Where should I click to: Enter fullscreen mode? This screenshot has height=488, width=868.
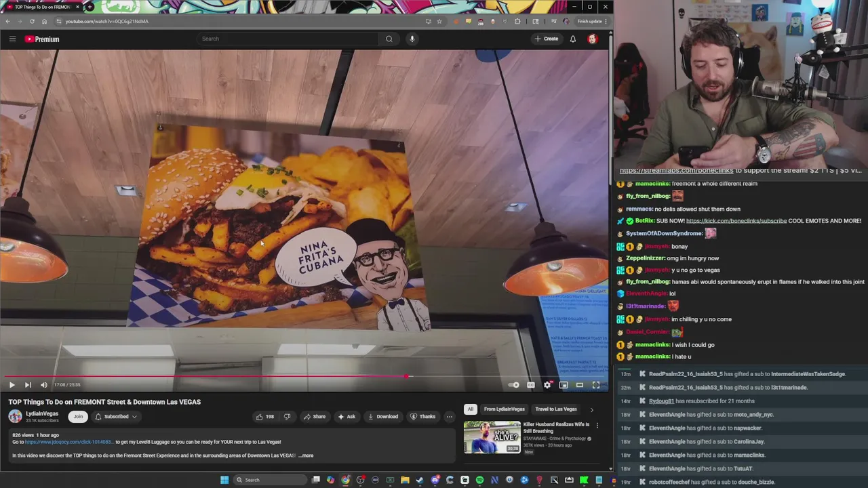pos(596,385)
